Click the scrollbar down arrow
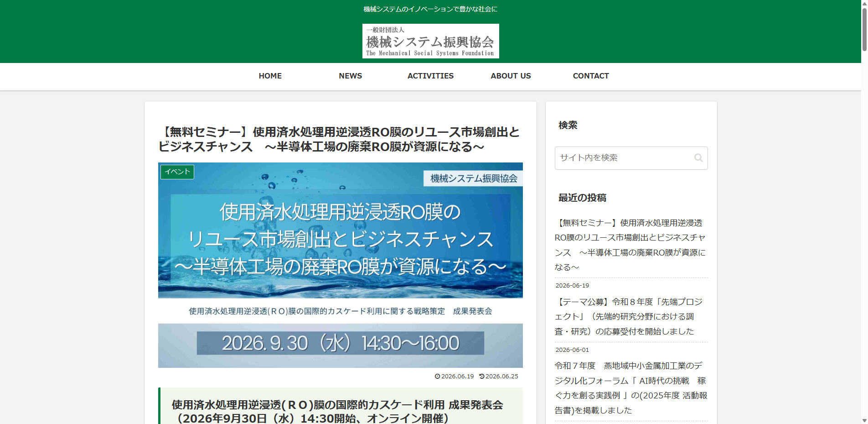Screen dimensions: 868x424 coord(864,420)
